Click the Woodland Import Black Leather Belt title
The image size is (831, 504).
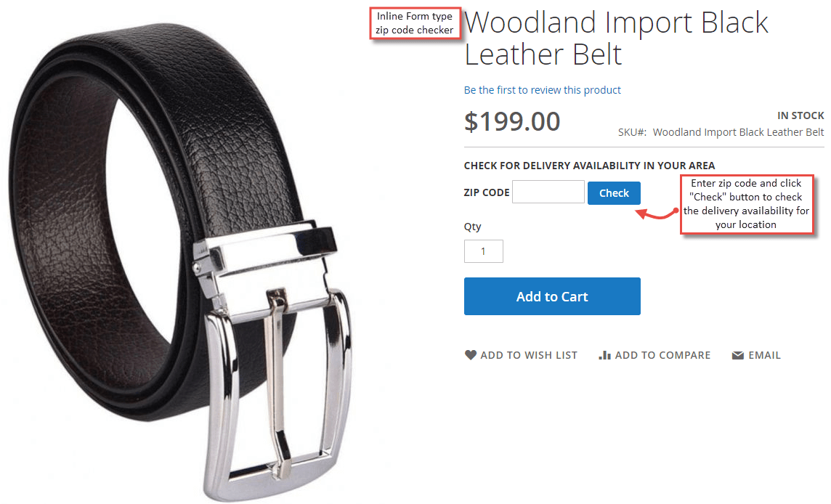[616, 38]
